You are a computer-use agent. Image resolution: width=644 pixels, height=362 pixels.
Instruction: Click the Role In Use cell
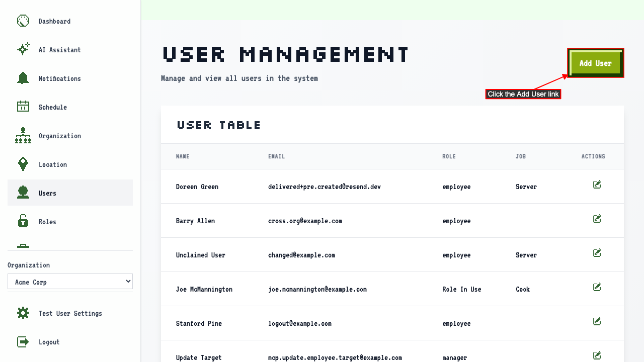pos(462,289)
